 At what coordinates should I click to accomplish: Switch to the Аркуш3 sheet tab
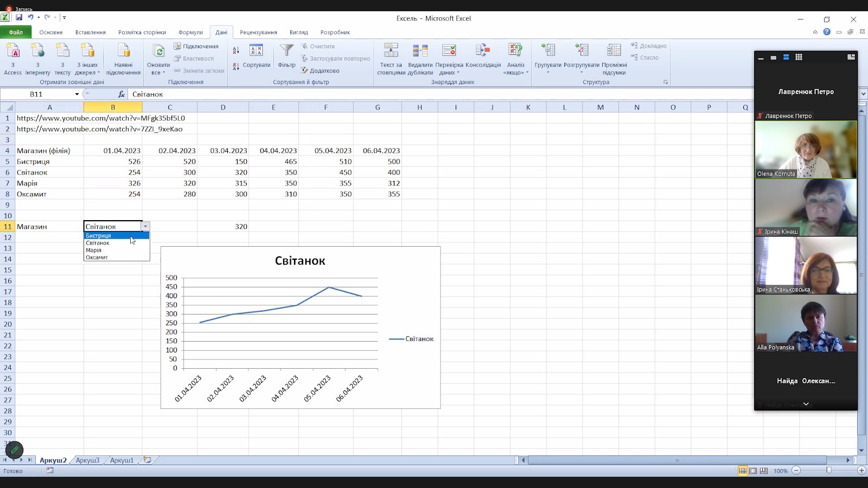tap(87, 460)
